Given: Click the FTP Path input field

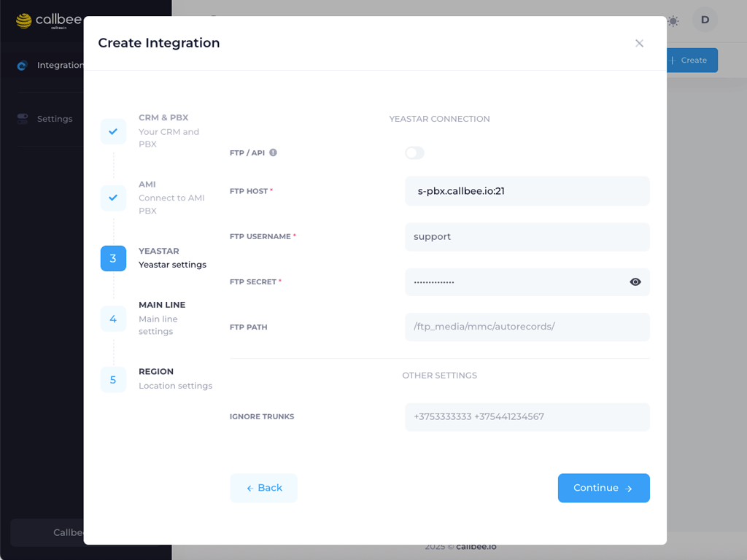Looking at the screenshot, I should coord(527,327).
